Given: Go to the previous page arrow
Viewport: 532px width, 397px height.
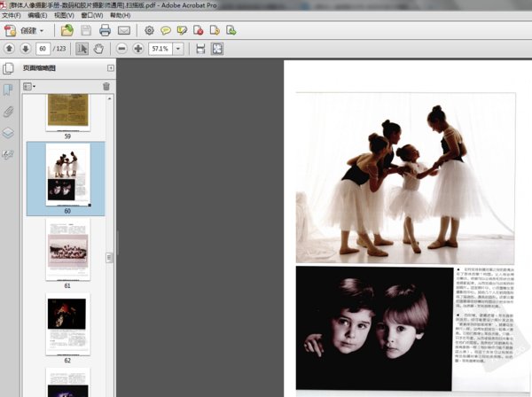Looking at the screenshot, I should (9, 48).
